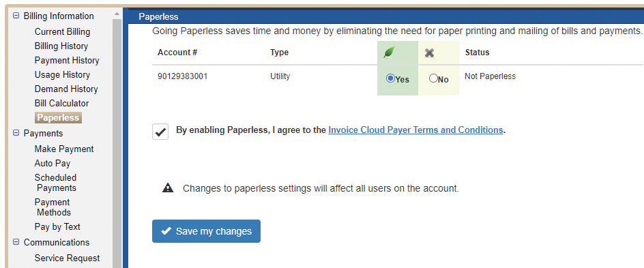Open the Pay by Text option
Viewport: 644px width, 268px height.
click(57, 226)
